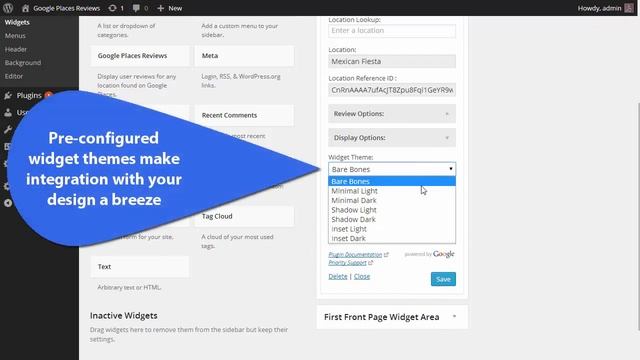Click the admin avatar in the top bar
Image resolution: width=640 pixels, height=360 pixels.
pyautogui.click(x=629, y=8)
